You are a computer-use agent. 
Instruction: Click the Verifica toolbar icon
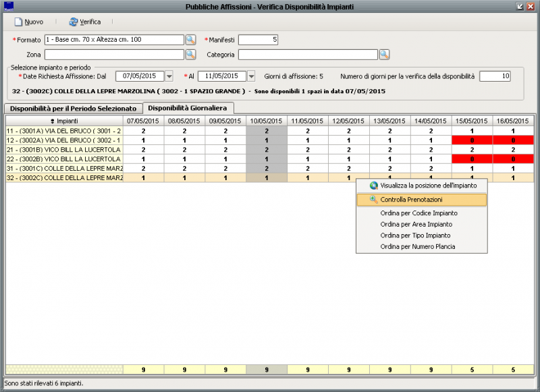tap(73, 22)
